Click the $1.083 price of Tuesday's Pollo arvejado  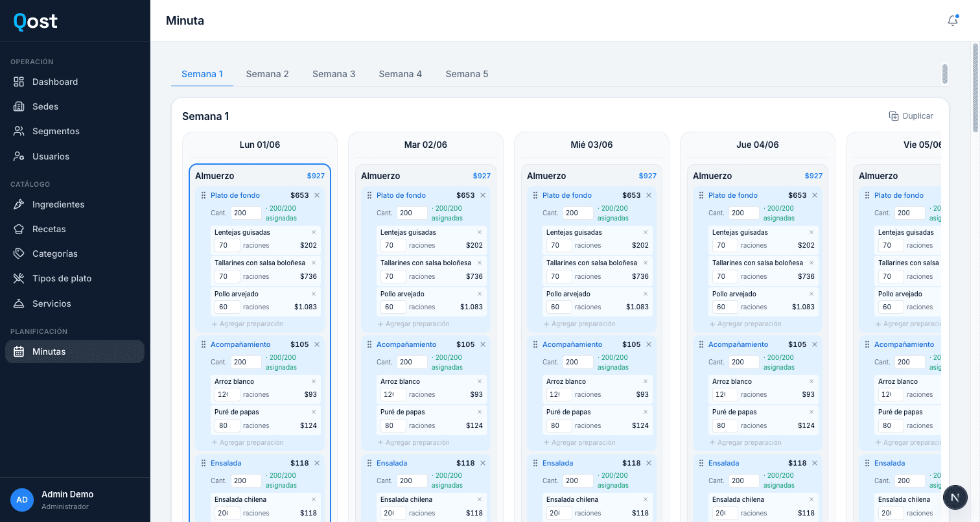[471, 307]
